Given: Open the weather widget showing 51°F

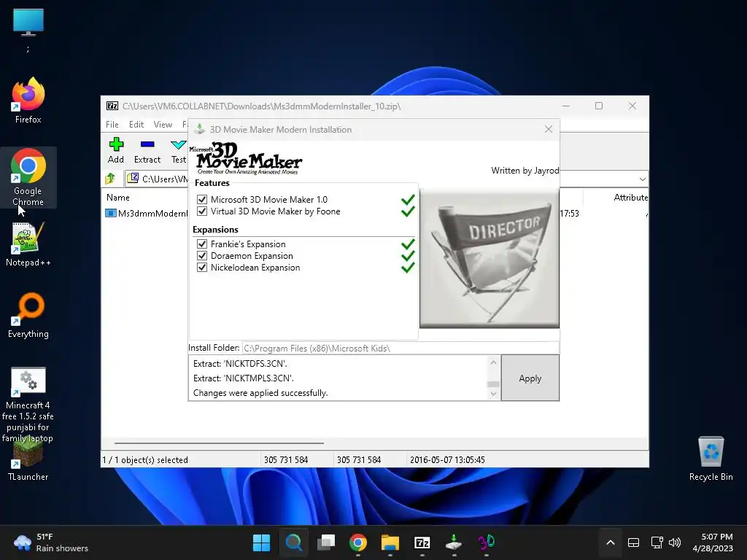Looking at the screenshot, I should 51,542.
